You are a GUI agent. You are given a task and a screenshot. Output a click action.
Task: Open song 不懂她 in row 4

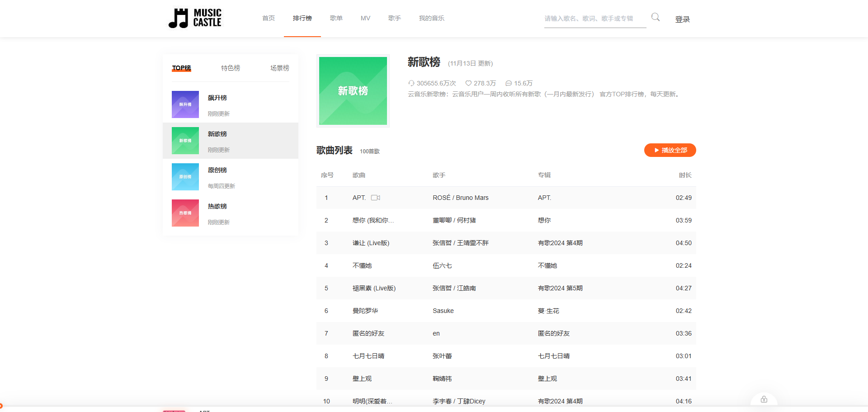[362, 265]
